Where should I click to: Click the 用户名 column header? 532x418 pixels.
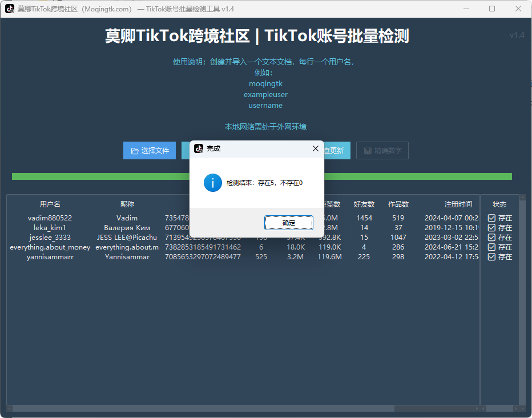pos(50,204)
